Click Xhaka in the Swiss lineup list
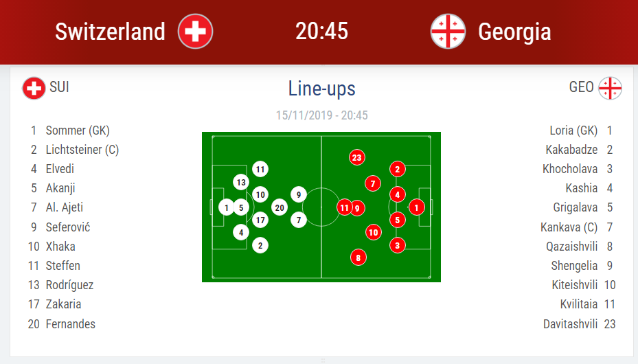The height and width of the screenshot is (364, 638). tap(60, 247)
